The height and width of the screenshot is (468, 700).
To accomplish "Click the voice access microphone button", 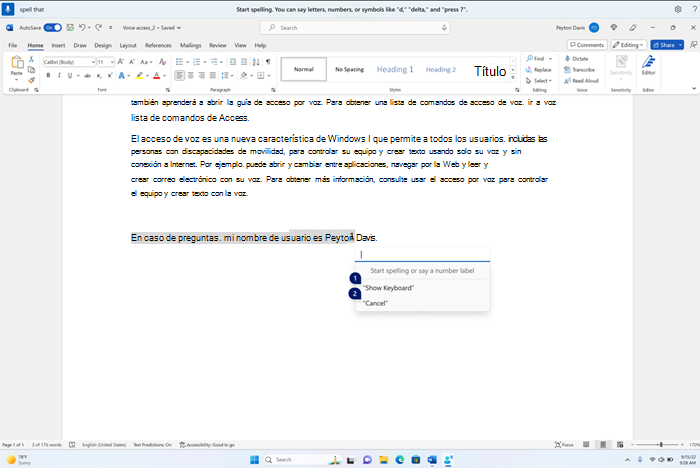I will [8, 9].
